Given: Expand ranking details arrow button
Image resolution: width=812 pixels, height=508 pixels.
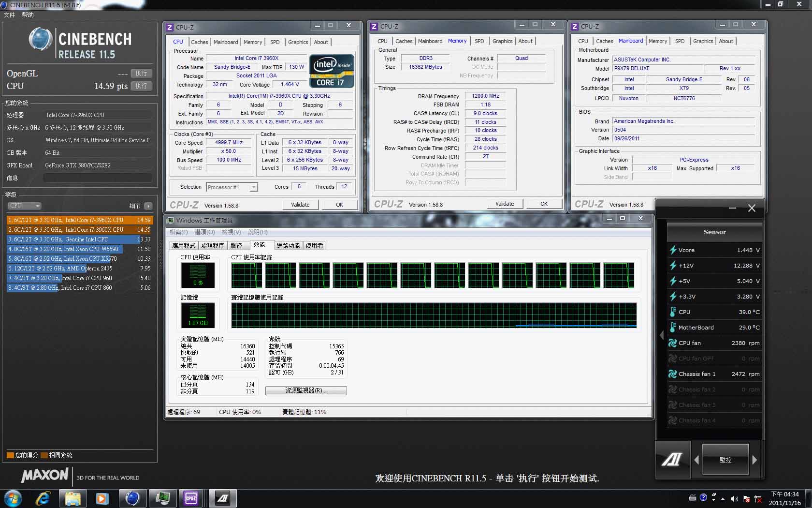Looking at the screenshot, I should coord(148,206).
